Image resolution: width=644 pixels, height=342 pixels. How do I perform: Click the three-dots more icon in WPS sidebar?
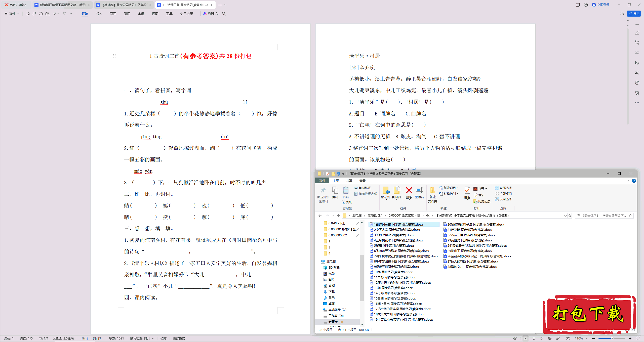pos(637,103)
